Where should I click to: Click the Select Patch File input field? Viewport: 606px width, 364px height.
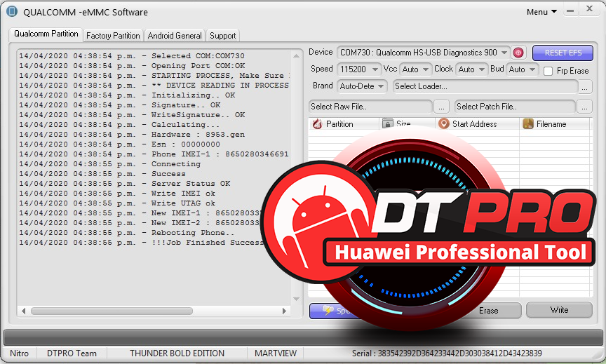pyautogui.click(x=515, y=107)
